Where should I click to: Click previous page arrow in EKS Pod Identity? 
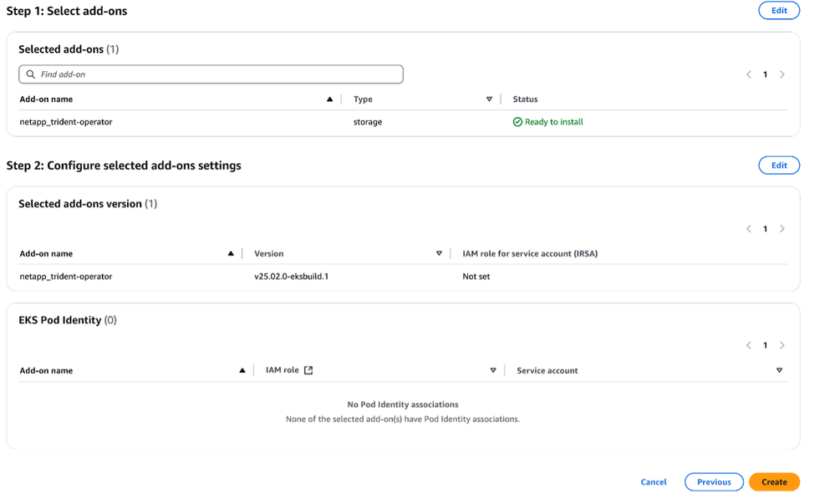(749, 345)
